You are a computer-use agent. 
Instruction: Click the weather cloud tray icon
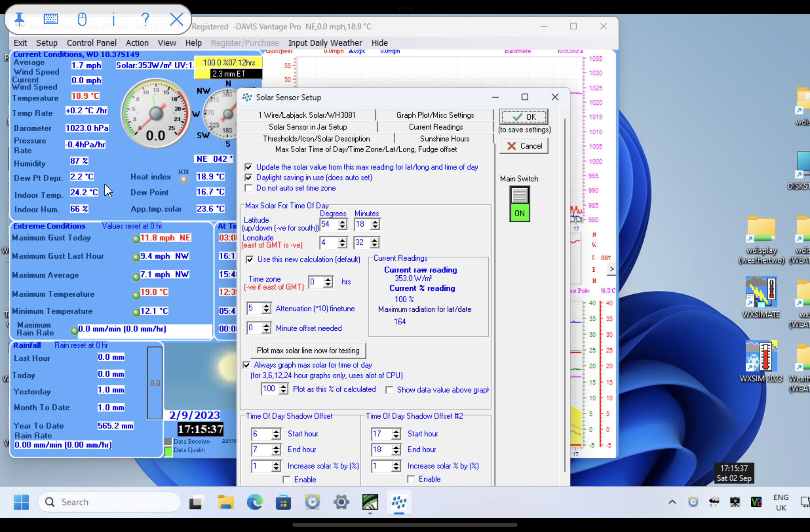[x=714, y=502]
